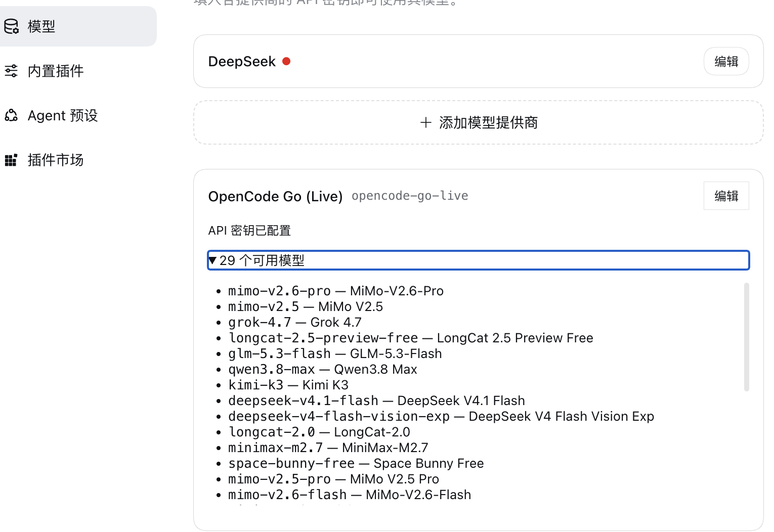Select deepseek-v4.1-flash model entry

coord(376,401)
